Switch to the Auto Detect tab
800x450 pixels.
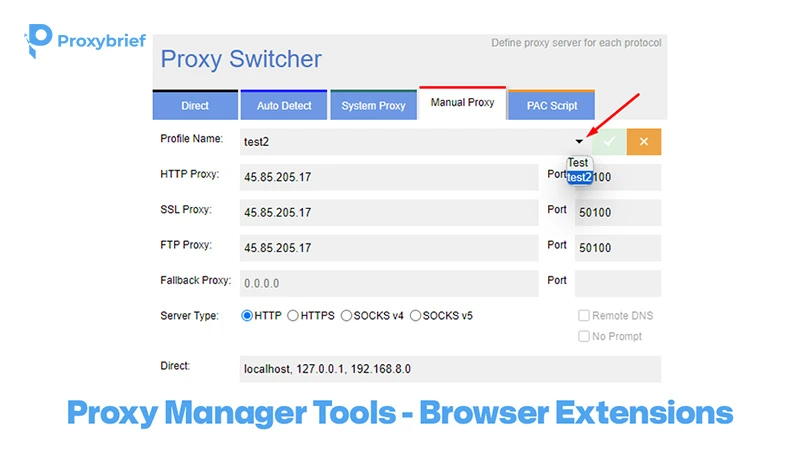pyautogui.click(x=284, y=105)
